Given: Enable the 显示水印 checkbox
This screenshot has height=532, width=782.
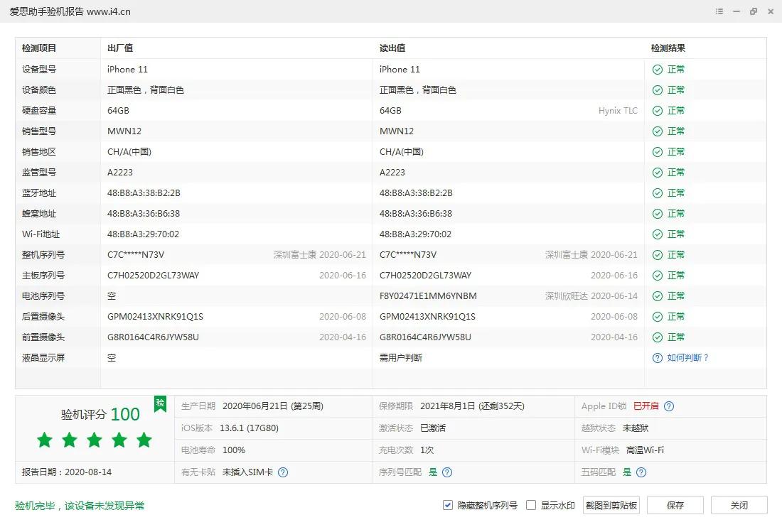Looking at the screenshot, I should (x=531, y=505).
